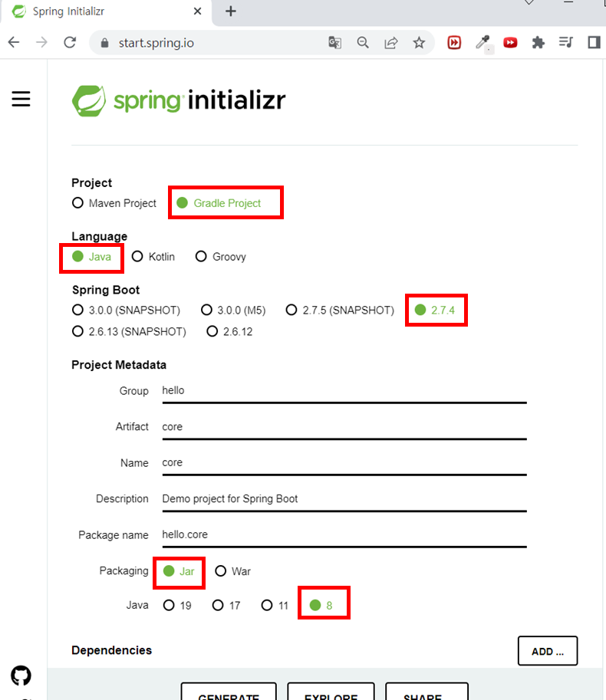This screenshot has width=606, height=700.
Task: Click the Description input field
Action: coord(344,499)
